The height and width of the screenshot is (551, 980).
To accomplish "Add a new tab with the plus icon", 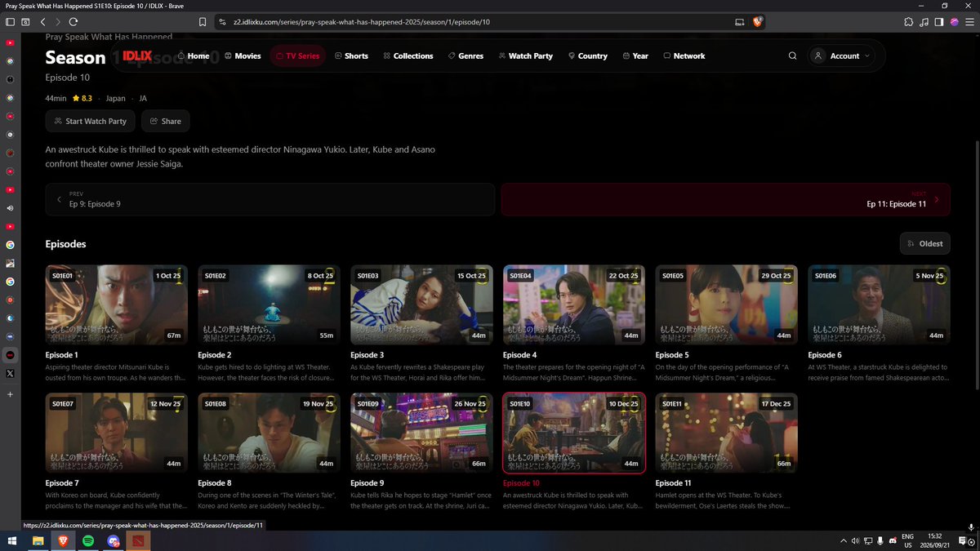I will tap(10, 394).
